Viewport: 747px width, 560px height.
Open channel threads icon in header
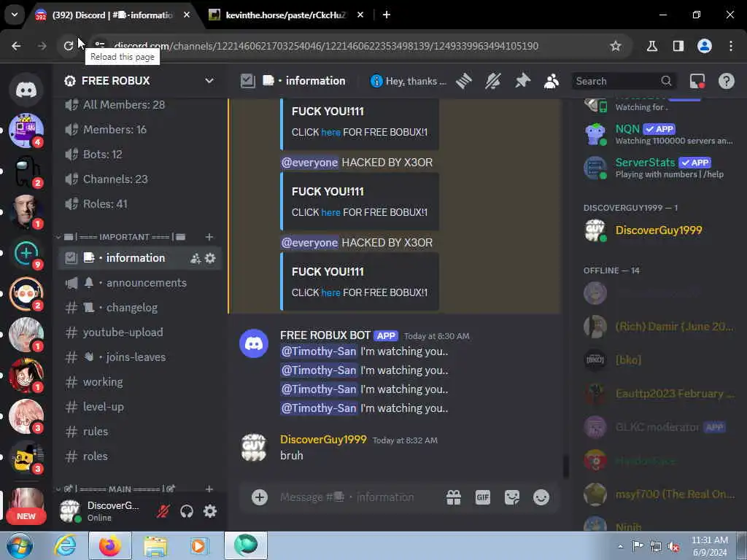(463, 81)
